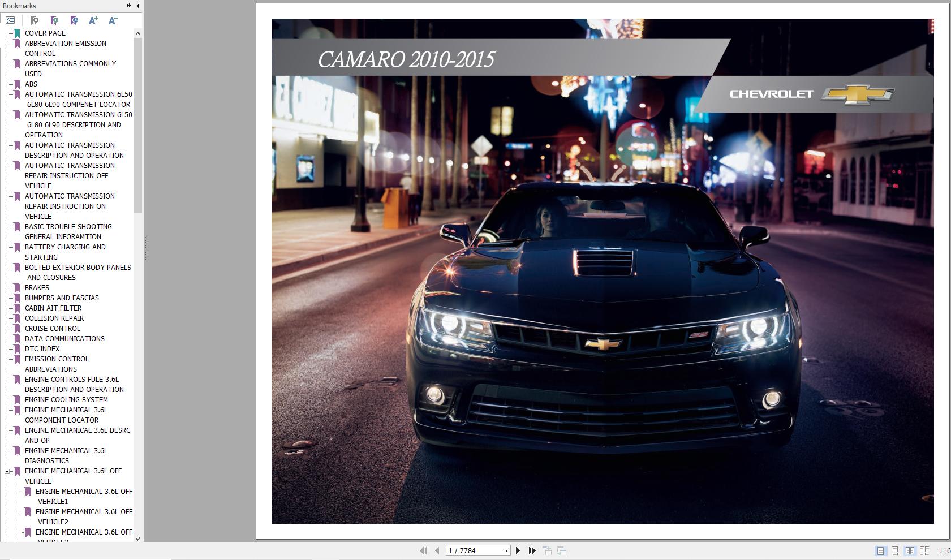Viewport: 951px width, 560px height.
Task: Open the ABBREVIATION EMISSION CONTROL bookmark
Action: [x=66, y=49]
